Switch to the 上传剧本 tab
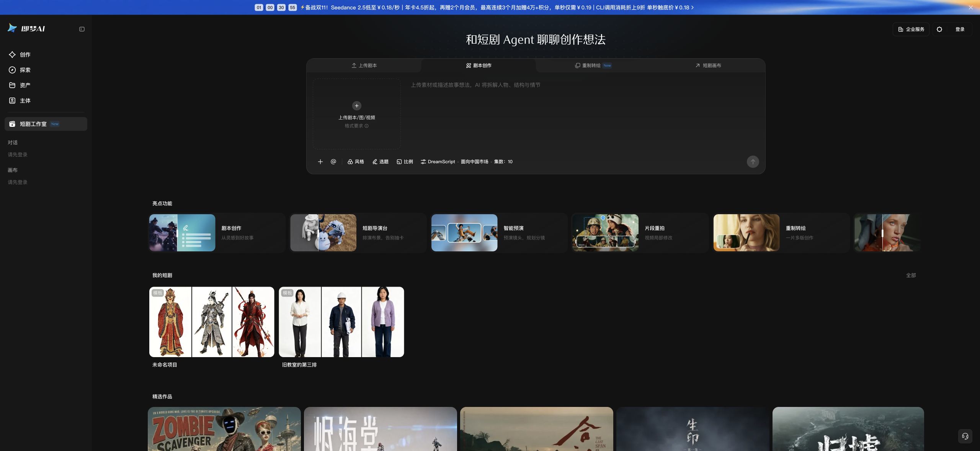The image size is (980, 451). [x=364, y=66]
